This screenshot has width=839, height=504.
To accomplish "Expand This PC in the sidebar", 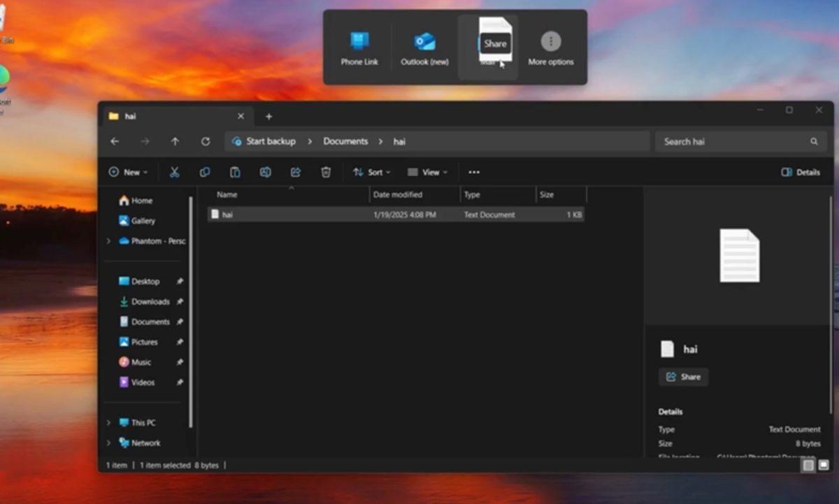I will tap(108, 422).
